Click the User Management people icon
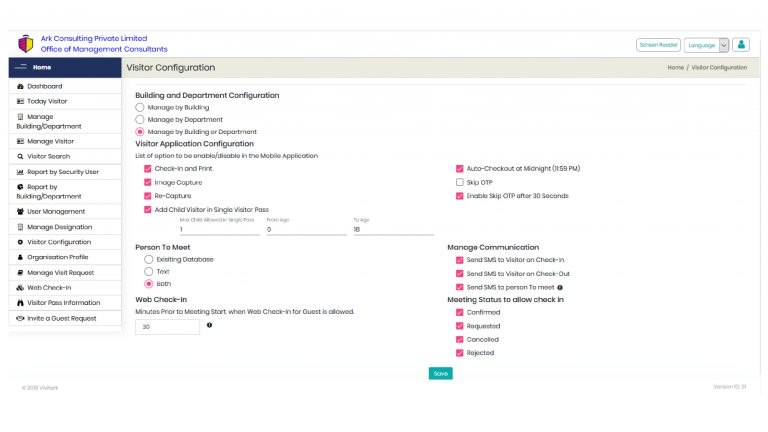Image resolution: width=768 pixels, height=432 pixels. (20, 212)
